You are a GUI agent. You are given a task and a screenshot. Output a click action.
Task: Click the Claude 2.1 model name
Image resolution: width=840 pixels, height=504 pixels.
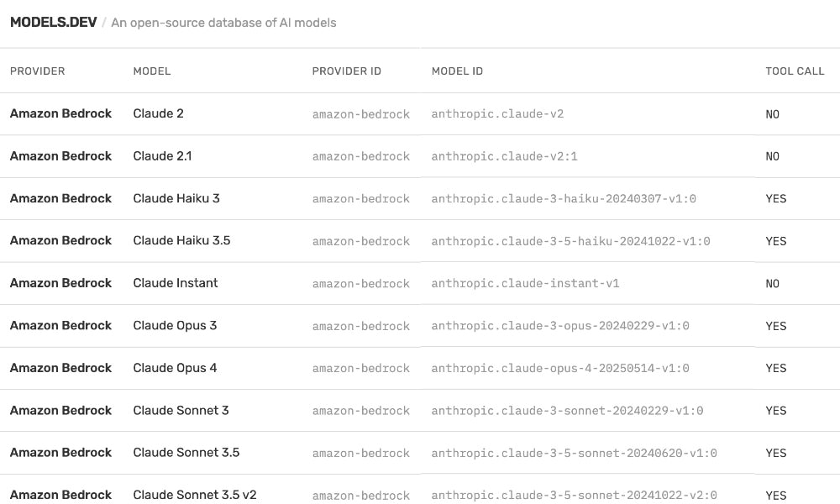coord(162,156)
